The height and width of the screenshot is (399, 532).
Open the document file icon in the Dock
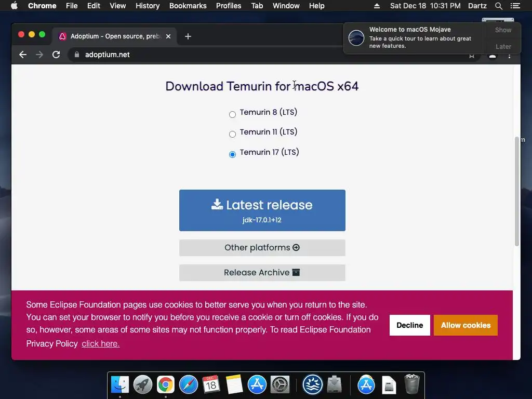pyautogui.click(x=389, y=385)
